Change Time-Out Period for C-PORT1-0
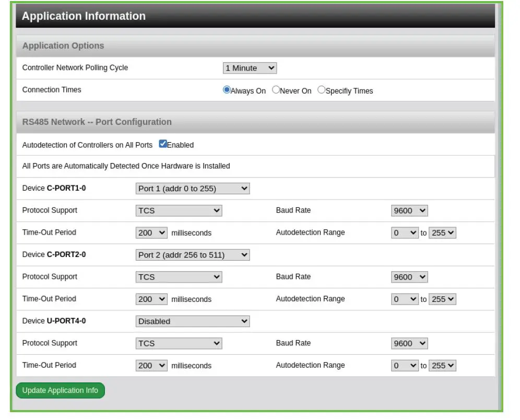Screen dimensions: 520x420 [151, 232]
